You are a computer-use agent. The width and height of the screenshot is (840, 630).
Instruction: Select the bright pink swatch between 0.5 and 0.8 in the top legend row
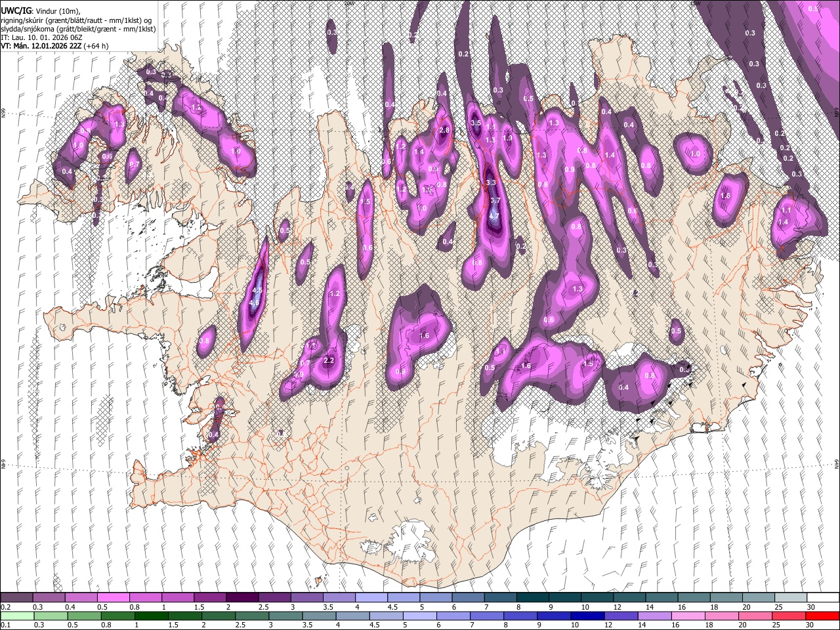(x=113, y=598)
